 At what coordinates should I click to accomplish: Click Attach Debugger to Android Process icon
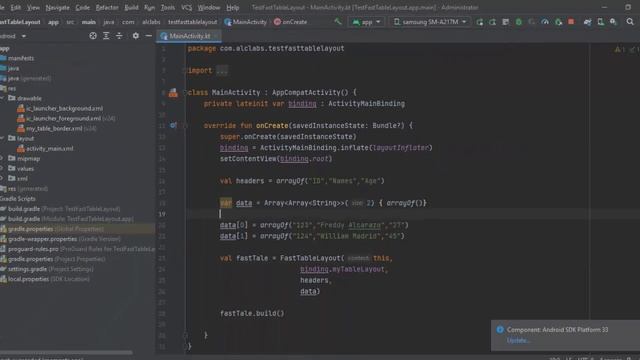(x=558, y=22)
